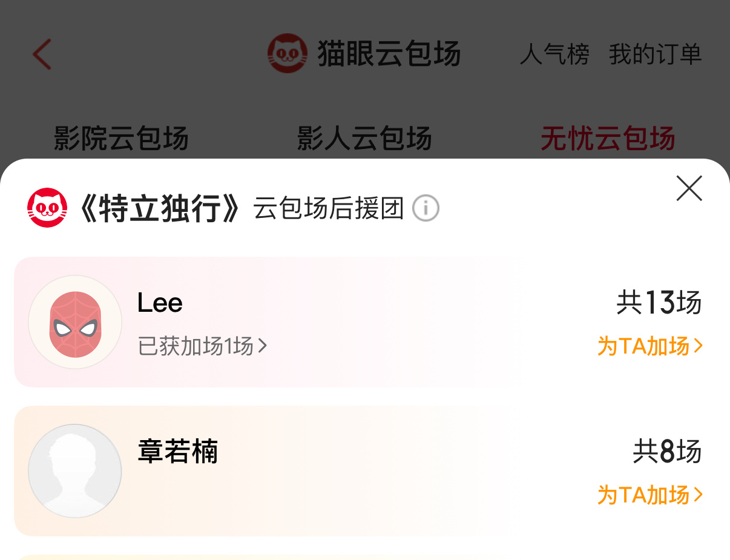Switch to the 影人云包场 tab

pos(364,138)
